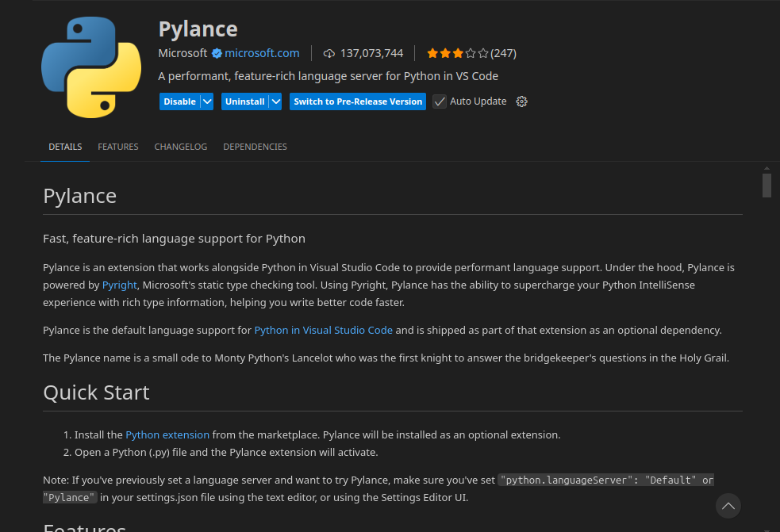Open the Python in Visual Studio Code link
Image resolution: width=780 pixels, height=532 pixels.
coord(323,330)
